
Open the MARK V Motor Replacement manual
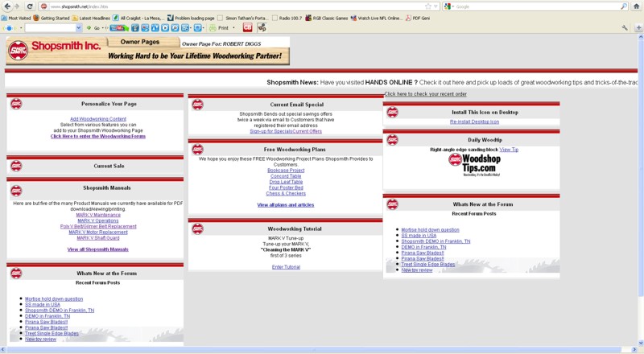[98, 233]
